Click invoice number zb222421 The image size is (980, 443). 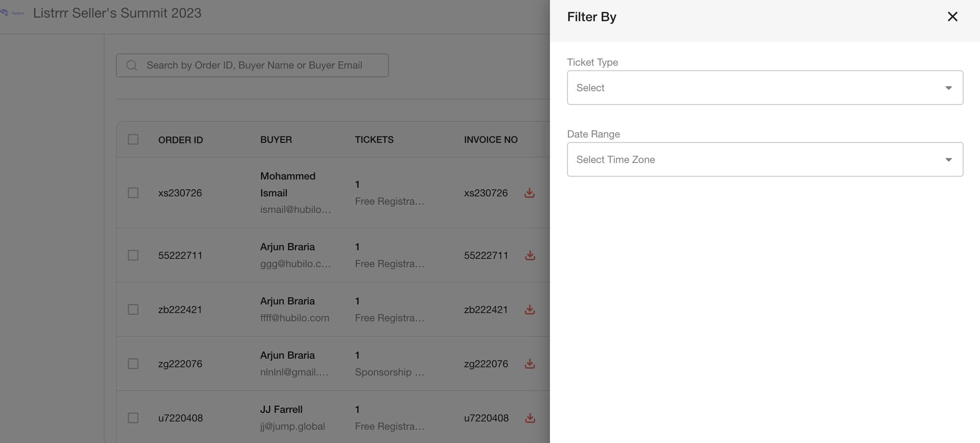pyautogui.click(x=486, y=310)
